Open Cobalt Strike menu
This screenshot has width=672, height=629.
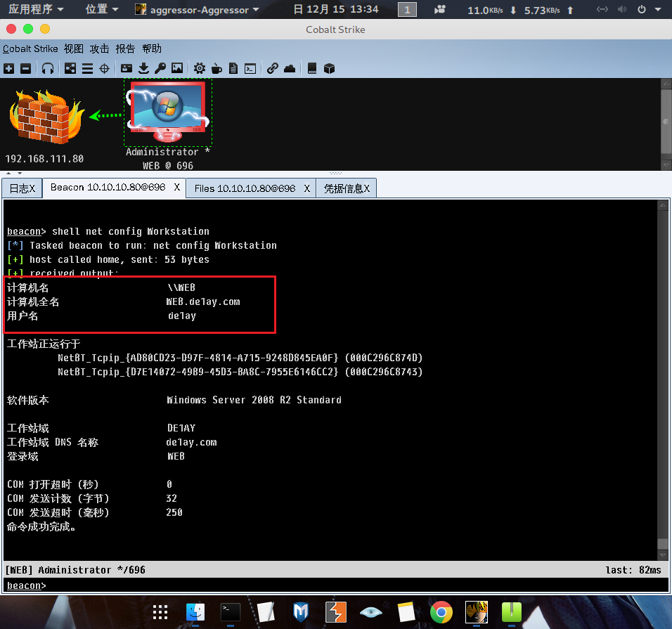(x=30, y=49)
